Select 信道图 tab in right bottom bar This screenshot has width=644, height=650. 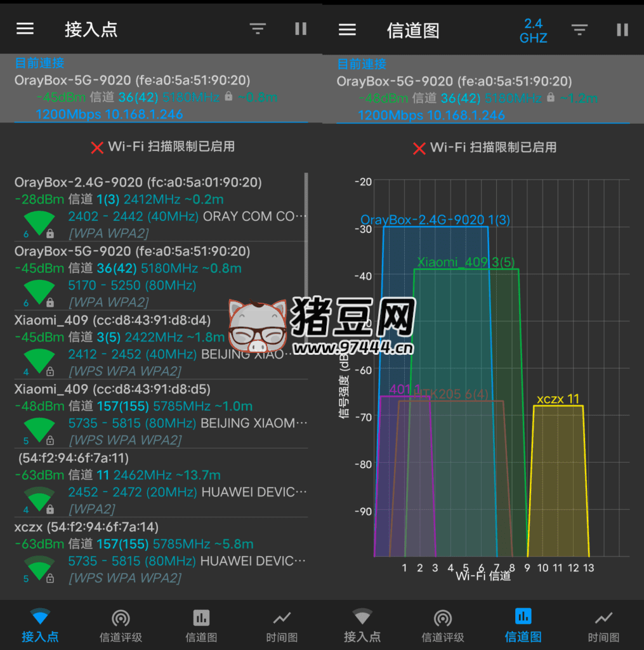(x=523, y=625)
